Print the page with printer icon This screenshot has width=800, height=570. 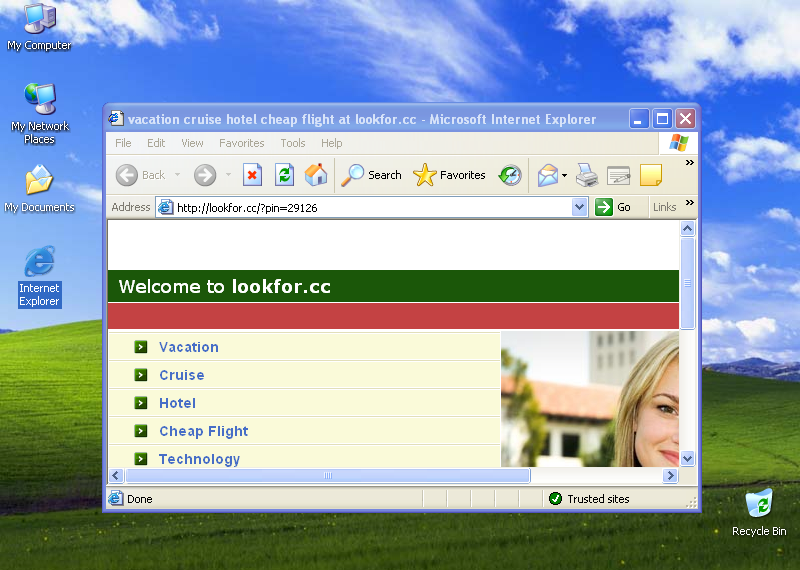click(587, 175)
